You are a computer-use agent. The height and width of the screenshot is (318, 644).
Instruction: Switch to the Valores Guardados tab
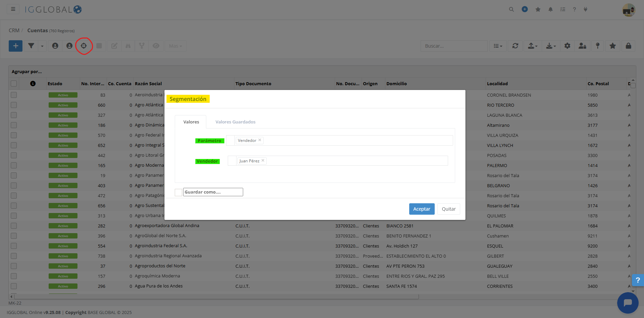click(235, 122)
